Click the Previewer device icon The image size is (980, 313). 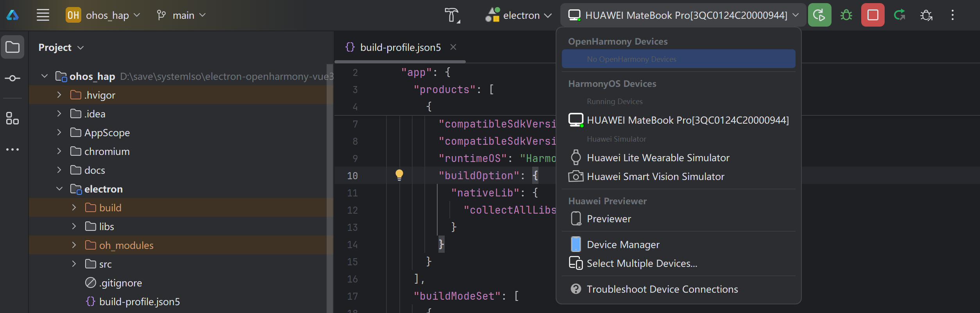(576, 218)
